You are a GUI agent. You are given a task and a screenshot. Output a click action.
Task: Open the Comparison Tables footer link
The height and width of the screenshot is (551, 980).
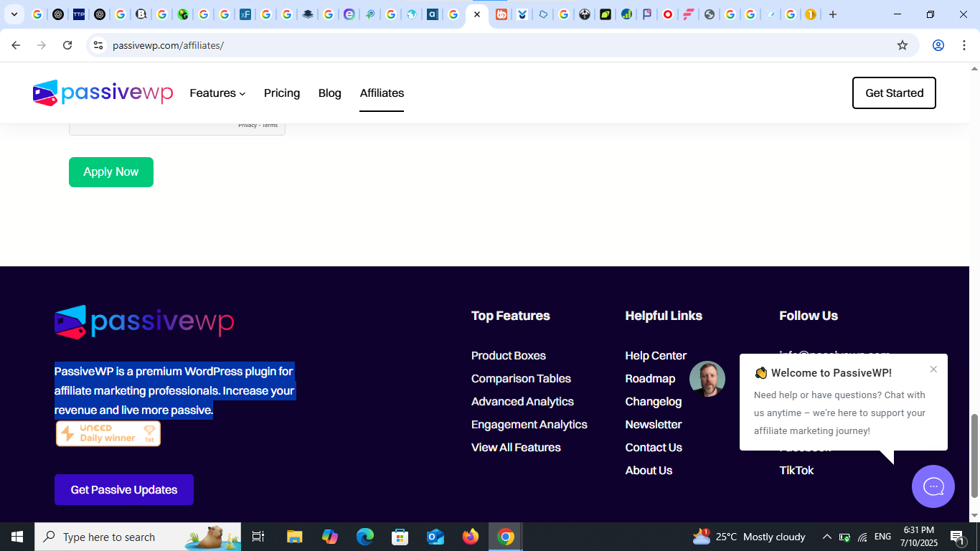pos(521,379)
